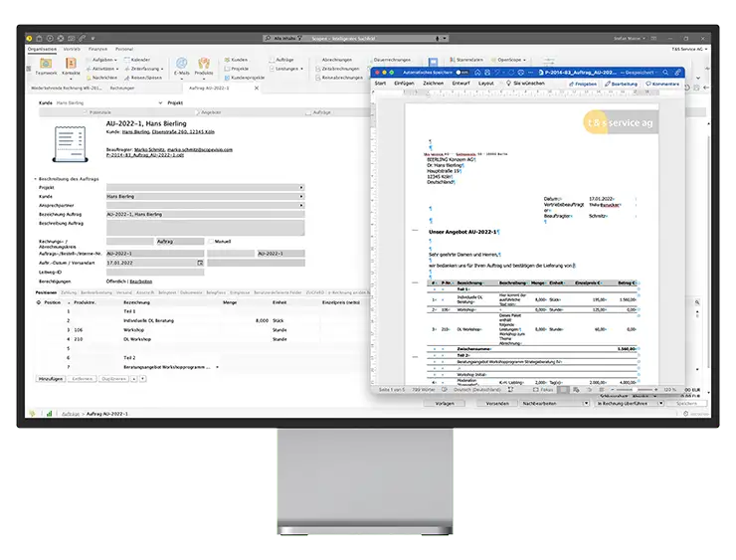Viewport: 736px width, 560px height.
Task: Click the Hinzufügen button below the positions table
Action: click(50, 379)
